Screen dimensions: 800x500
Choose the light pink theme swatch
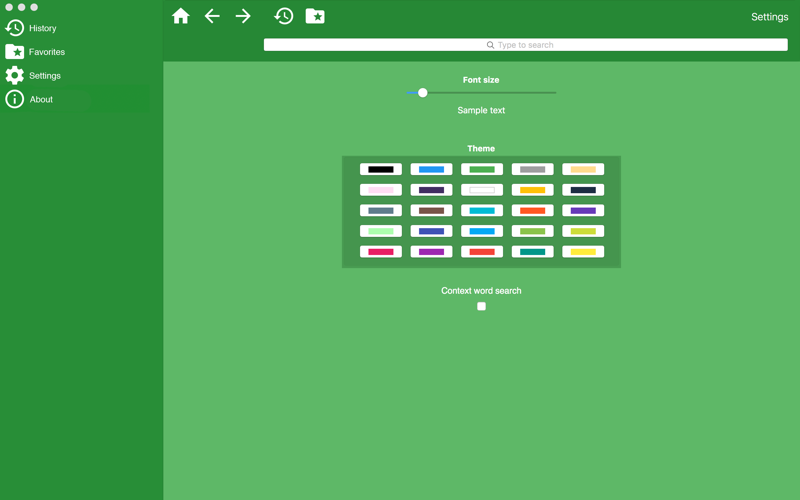click(x=381, y=190)
